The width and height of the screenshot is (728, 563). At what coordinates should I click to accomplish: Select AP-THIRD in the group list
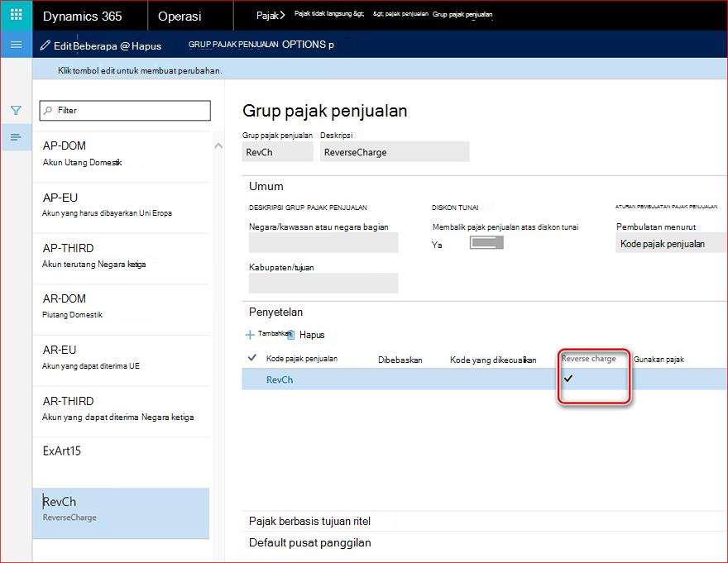click(121, 259)
